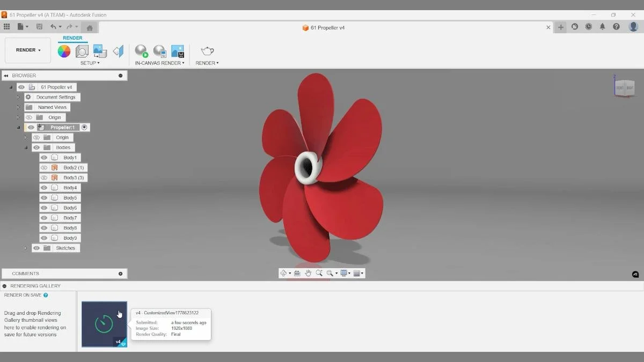Activate the Orbit tool

point(284,273)
